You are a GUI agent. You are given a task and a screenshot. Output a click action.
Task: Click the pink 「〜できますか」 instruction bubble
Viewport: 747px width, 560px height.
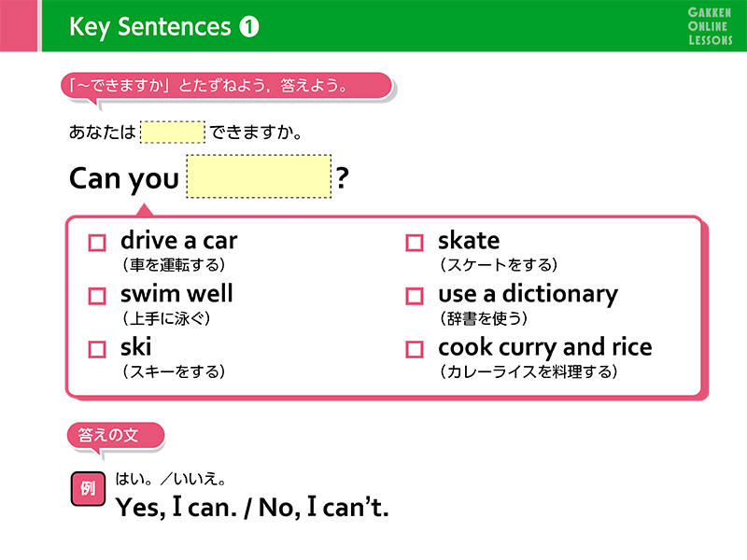226,86
